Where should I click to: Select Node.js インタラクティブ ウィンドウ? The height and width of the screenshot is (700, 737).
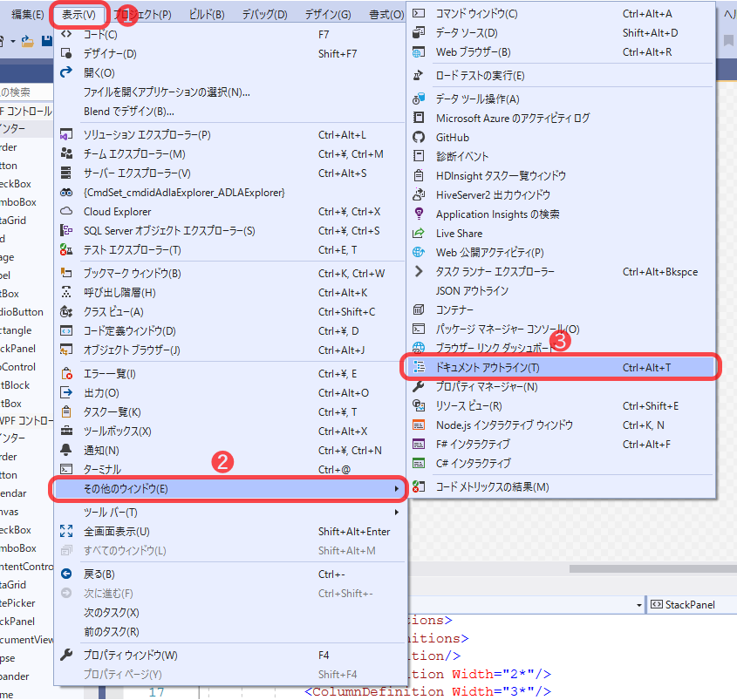point(560,425)
